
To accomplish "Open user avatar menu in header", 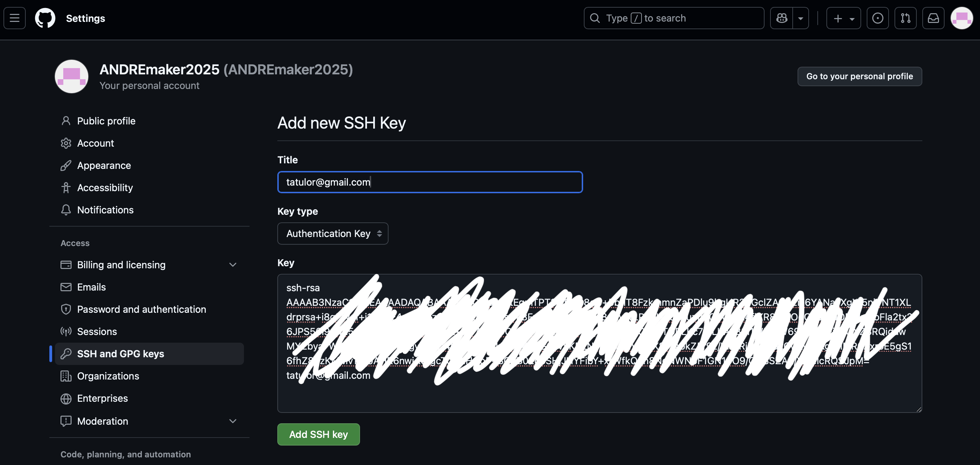I will [x=961, y=18].
